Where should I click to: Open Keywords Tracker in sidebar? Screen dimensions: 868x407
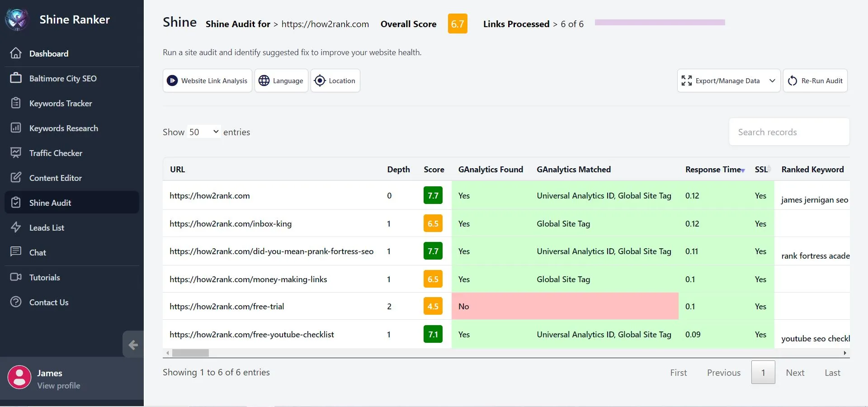click(x=72, y=103)
